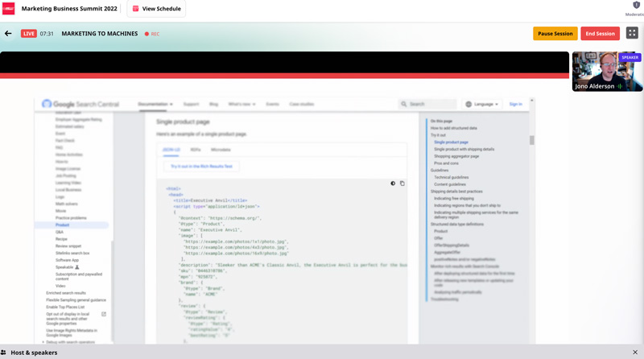
Task: Select Speakable in the left sidebar
Action: tap(64, 267)
